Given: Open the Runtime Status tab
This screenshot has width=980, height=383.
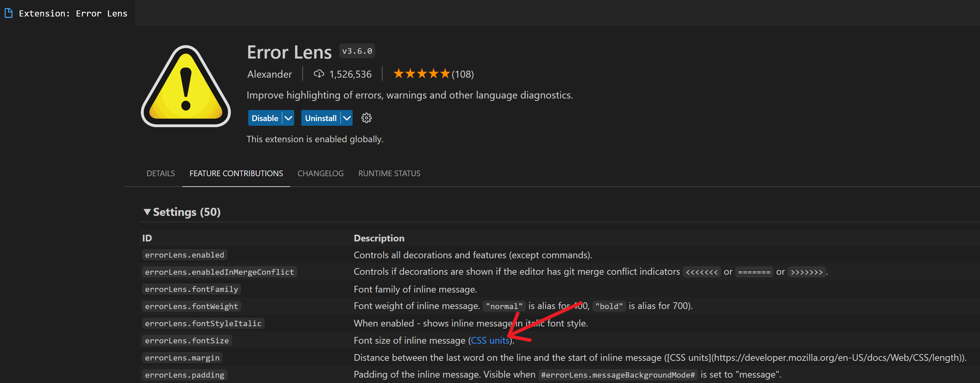Looking at the screenshot, I should 389,174.
